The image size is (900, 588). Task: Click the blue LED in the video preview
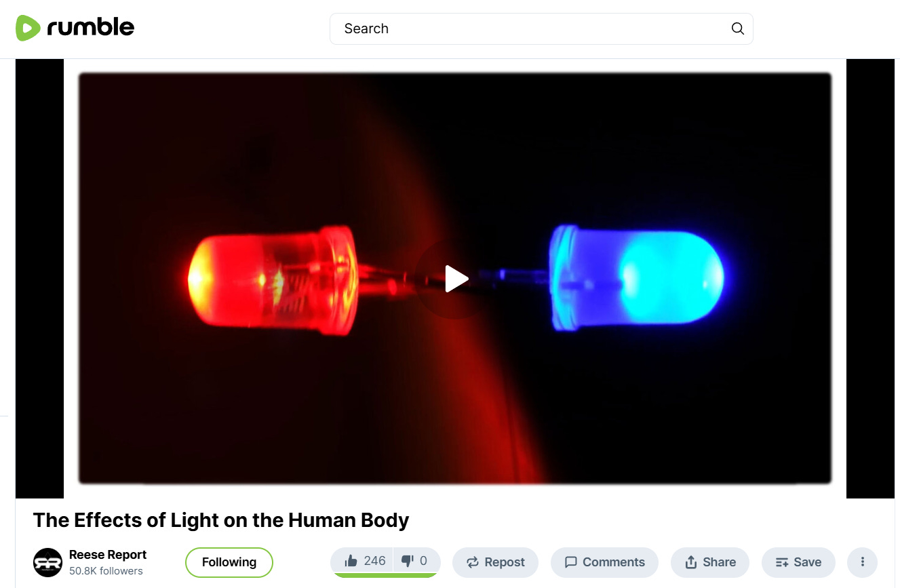[636, 278]
